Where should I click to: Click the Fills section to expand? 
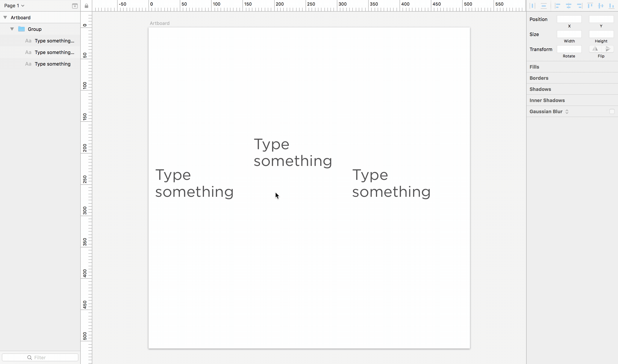534,67
